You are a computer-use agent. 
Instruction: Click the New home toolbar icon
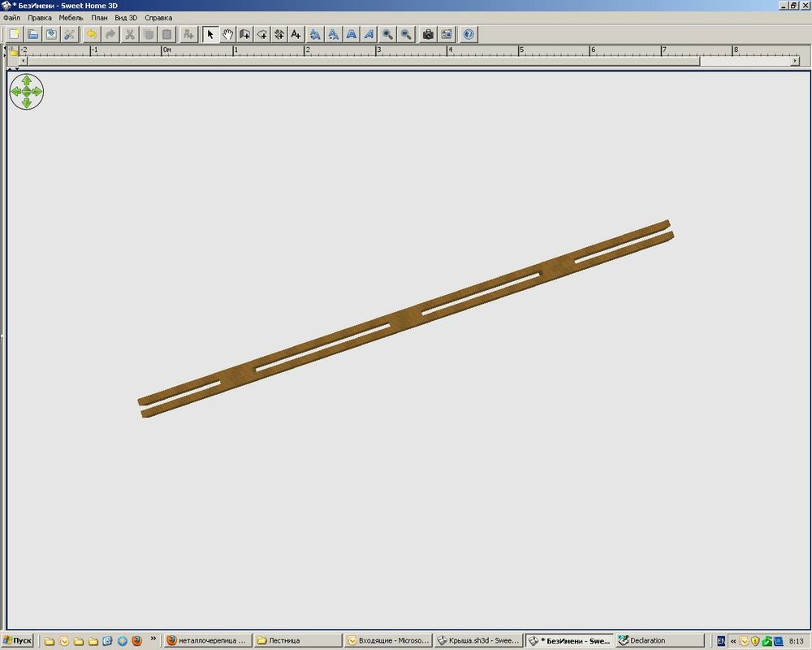tap(14, 34)
